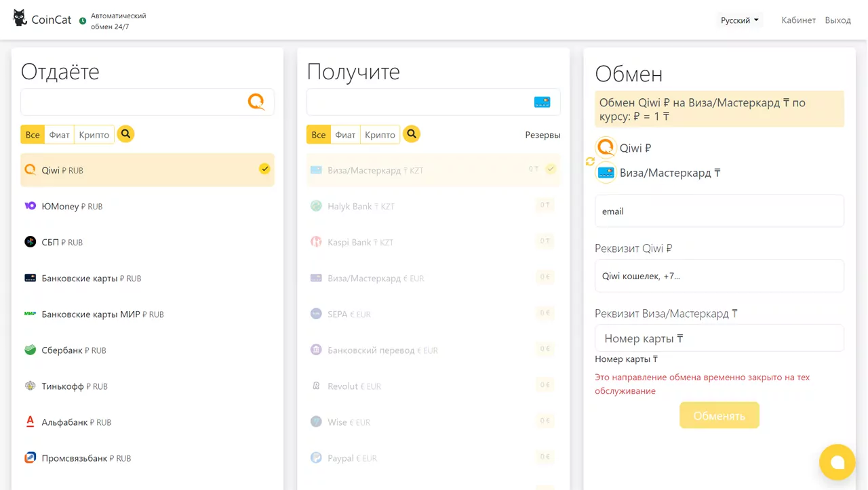The image size is (868, 490).
Task: Click the CoinCat cat logo
Action: click(x=20, y=18)
